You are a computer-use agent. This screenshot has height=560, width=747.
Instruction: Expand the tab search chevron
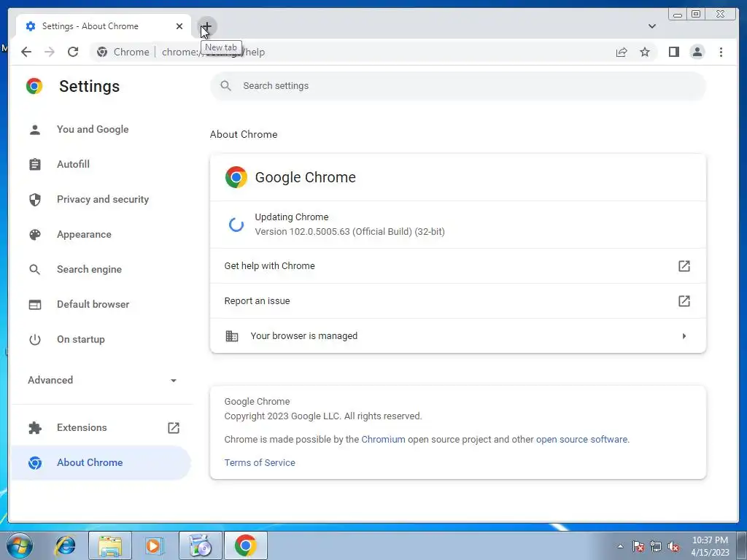652,26
